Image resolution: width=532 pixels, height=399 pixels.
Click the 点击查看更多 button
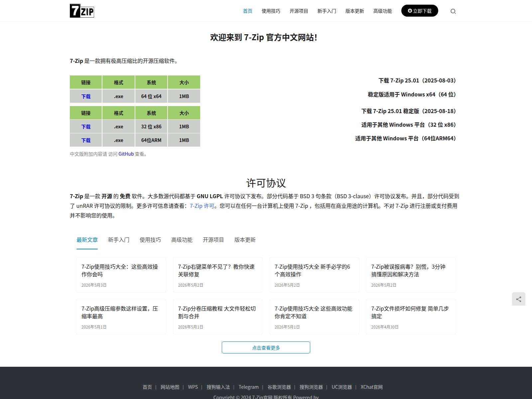tap(266, 347)
